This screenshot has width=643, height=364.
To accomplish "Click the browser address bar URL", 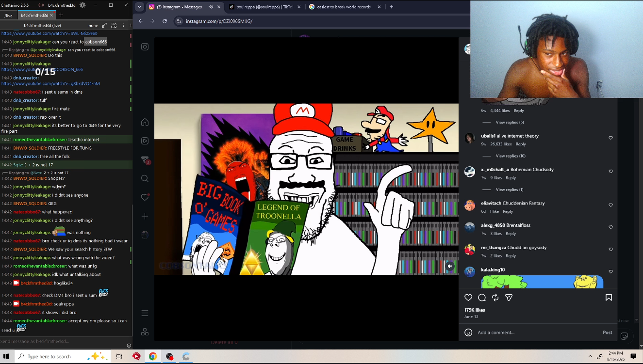I will coord(219,21).
